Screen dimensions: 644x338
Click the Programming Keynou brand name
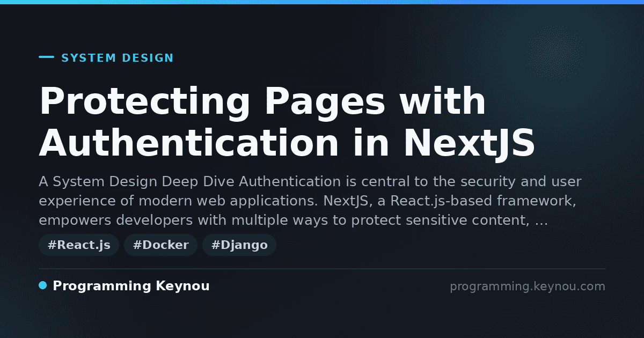131,286
